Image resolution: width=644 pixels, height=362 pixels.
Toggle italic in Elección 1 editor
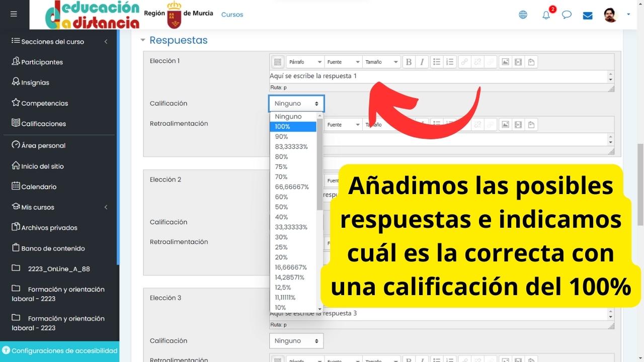tap(422, 62)
